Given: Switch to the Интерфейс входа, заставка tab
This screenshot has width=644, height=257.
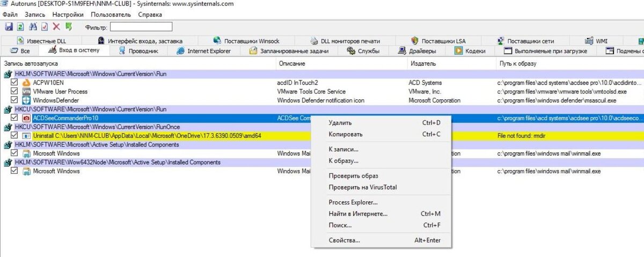Looking at the screenshot, I should (141, 41).
